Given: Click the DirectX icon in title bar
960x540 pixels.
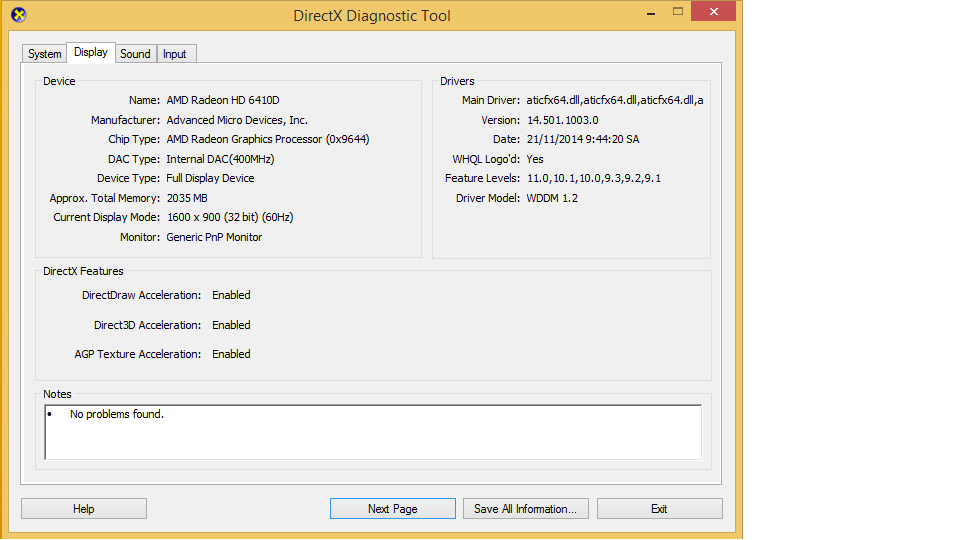Looking at the screenshot, I should coord(18,15).
